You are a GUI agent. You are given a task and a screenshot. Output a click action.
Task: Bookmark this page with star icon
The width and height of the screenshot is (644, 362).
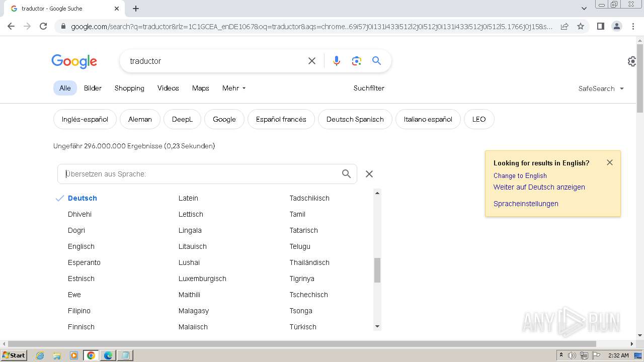pos(581,26)
